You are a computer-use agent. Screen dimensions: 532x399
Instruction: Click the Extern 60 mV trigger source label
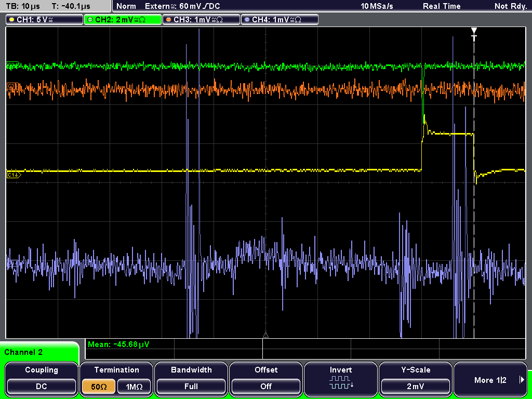pos(182,6)
